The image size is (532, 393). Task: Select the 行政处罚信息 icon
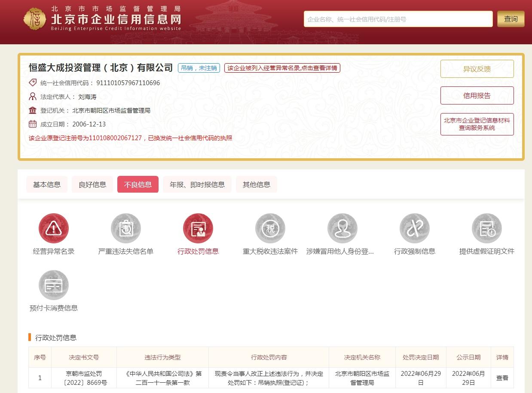pos(198,228)
